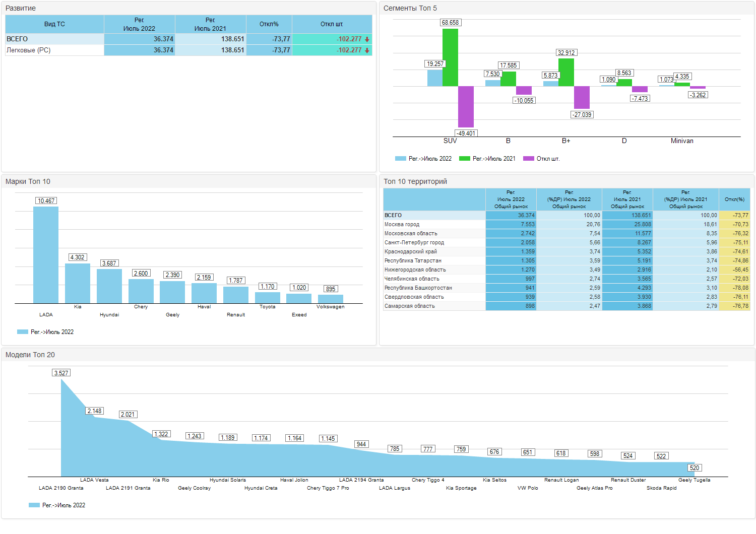Click the Hyundai bar labeled 3.687
This screenshot has width=756, height=534.
(x=109, y=286)
